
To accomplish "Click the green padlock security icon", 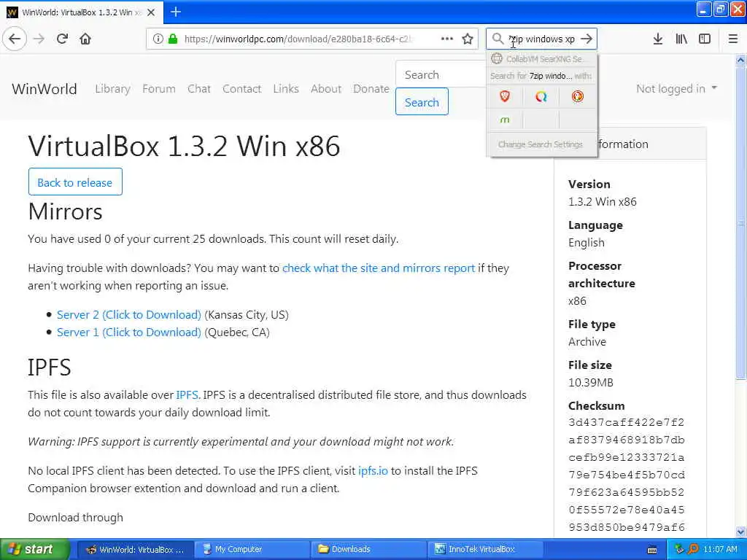I will (173, 39).
